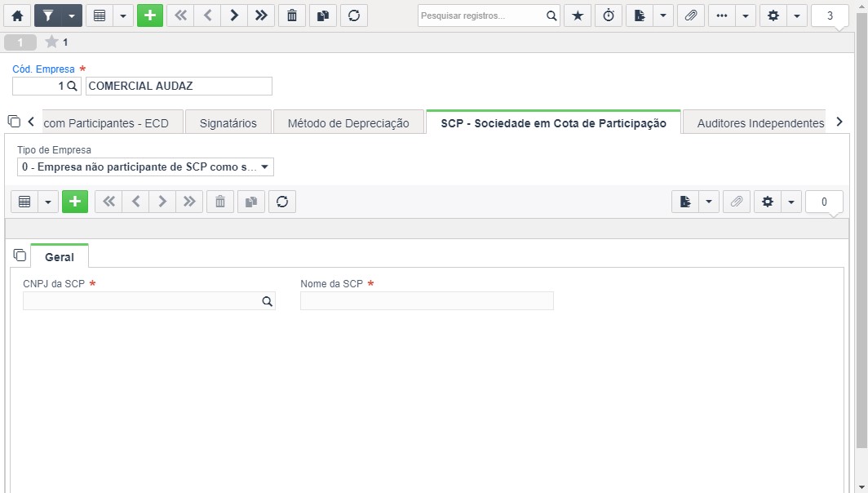Screen dimensions: 868x493
Task: Add new SCP entry with green plus
Action: 75,202
